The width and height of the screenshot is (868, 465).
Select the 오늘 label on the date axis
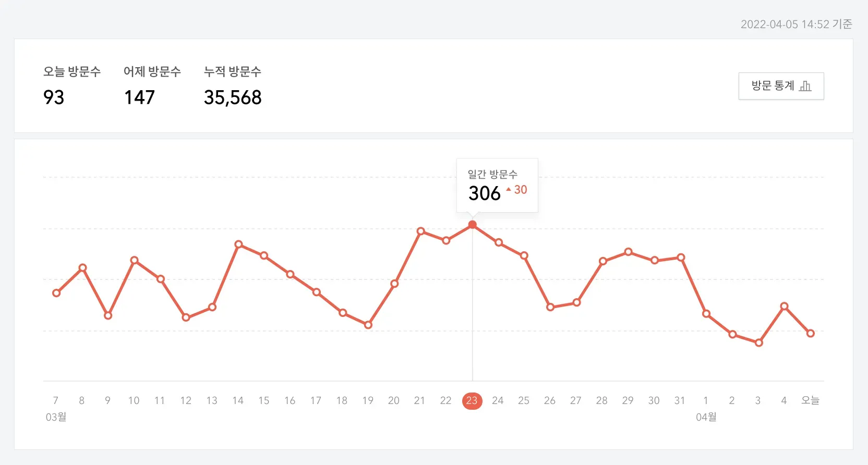(810, 400)
